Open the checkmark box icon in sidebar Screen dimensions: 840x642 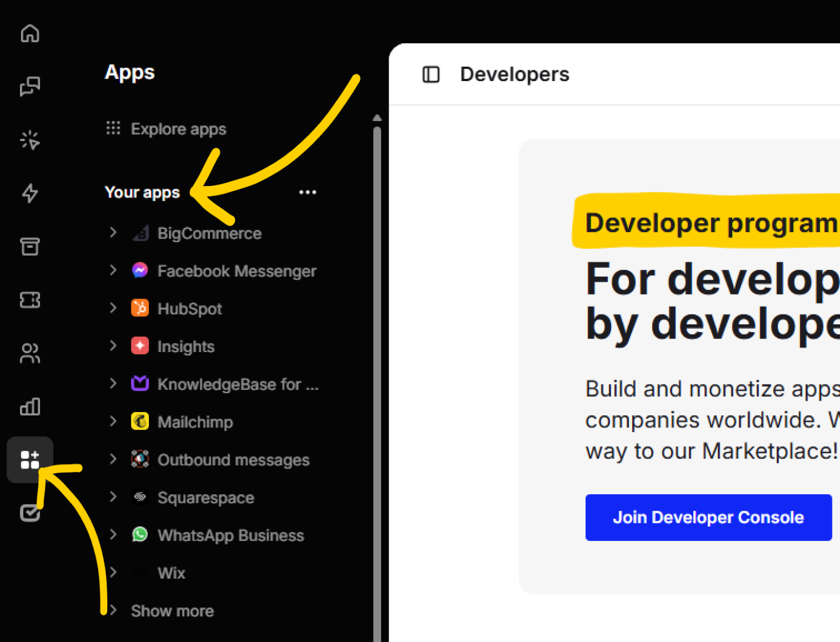tap(30, 513)
